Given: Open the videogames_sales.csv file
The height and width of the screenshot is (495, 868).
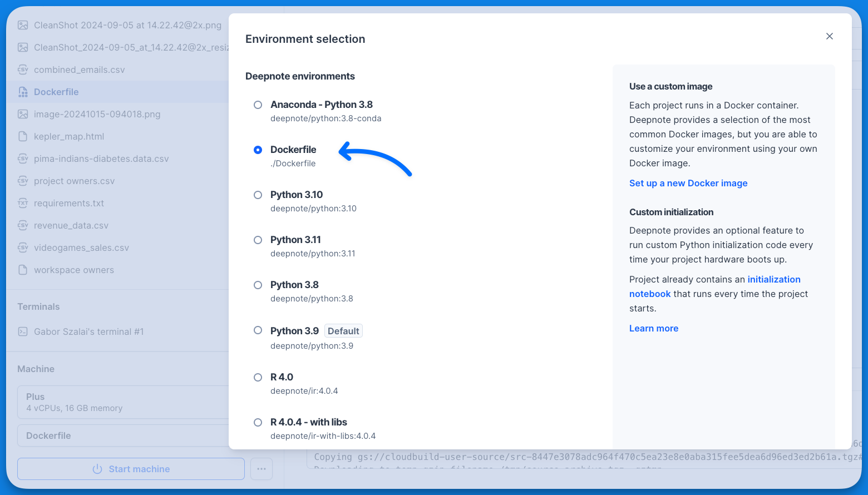Looking at the screenshot, I should click(x=81, y=247).
